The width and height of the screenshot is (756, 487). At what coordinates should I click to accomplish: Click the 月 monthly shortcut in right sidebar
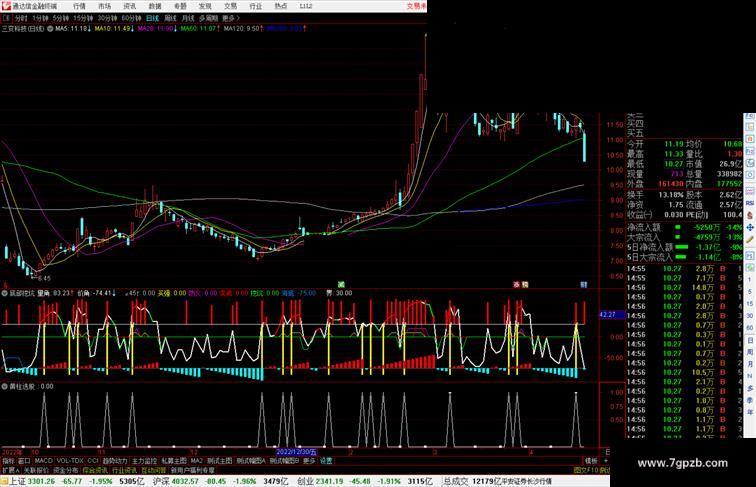pyautogui.click(x=750, y=364)
